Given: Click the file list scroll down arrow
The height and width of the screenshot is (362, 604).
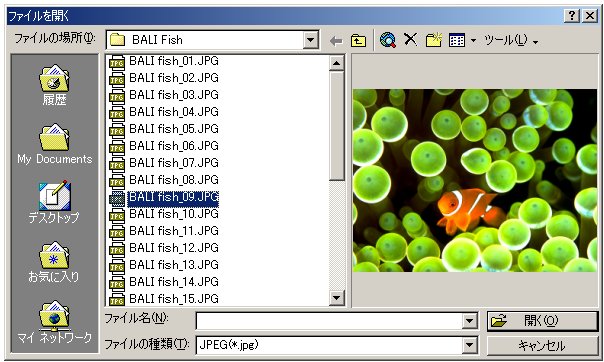Looking at the screenshot, I should [x=337, y=297].
